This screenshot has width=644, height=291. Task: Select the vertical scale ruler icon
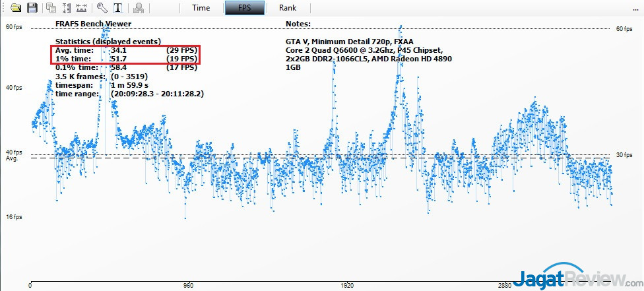(x=66, y=9)
